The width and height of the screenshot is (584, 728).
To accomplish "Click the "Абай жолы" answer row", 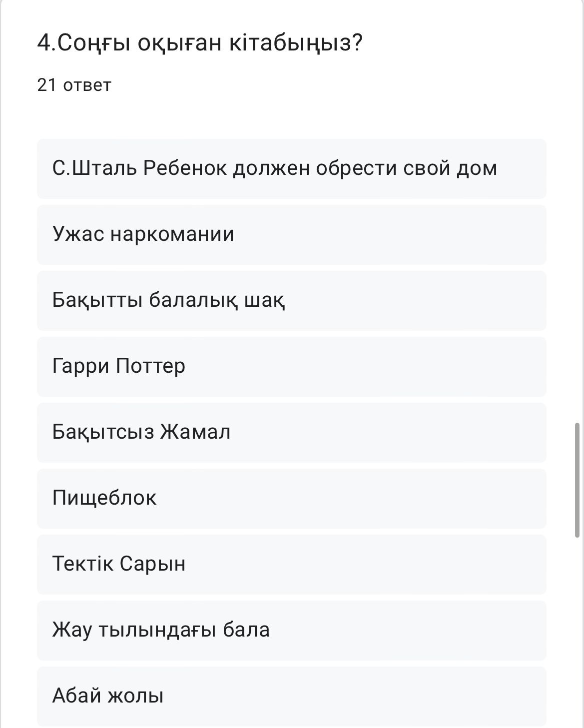I will tap(291, 696).
